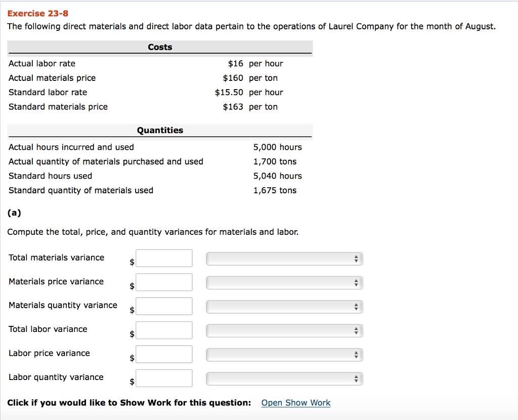Click the arrows icon on Total labor variance selector
The width and height of the screenshot is (518, 420).
point(357,330)
